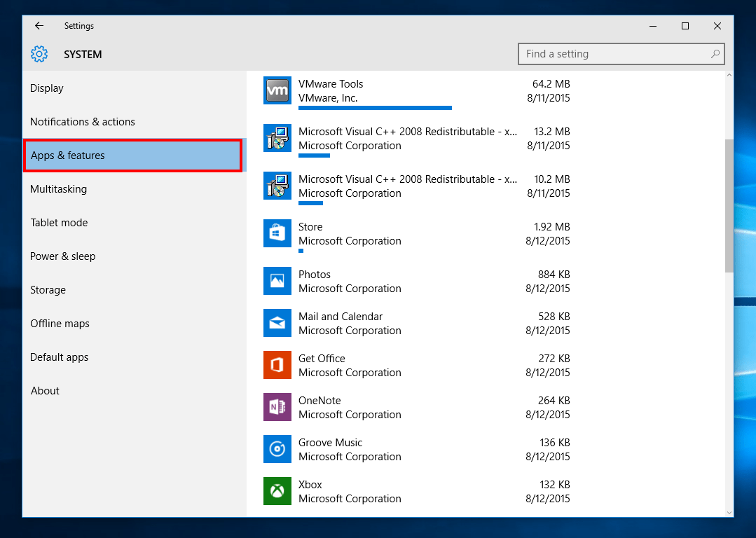Screen dimensions: 756x538
Task: Click the VMware Tools app icon
Action: click(277, 90)
